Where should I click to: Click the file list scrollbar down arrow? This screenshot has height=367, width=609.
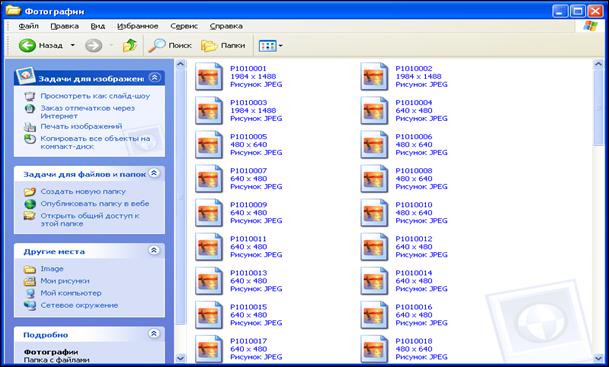[599, 358]
